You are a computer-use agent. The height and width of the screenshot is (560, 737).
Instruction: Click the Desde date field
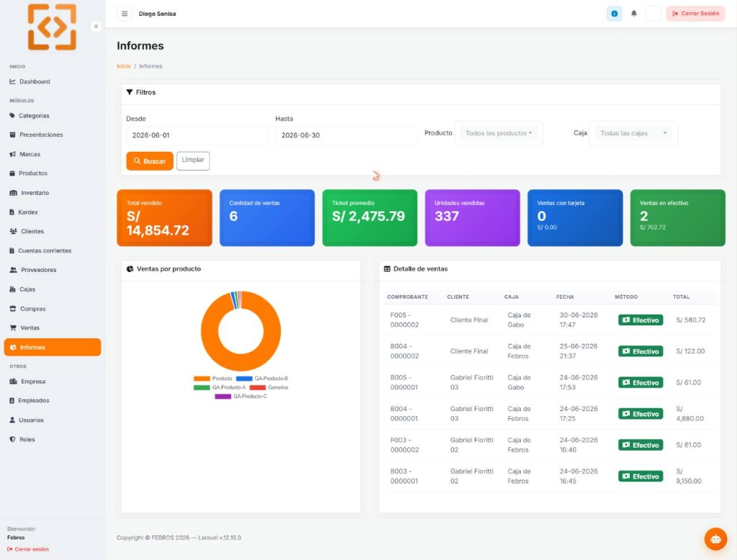tap(197, 135)
